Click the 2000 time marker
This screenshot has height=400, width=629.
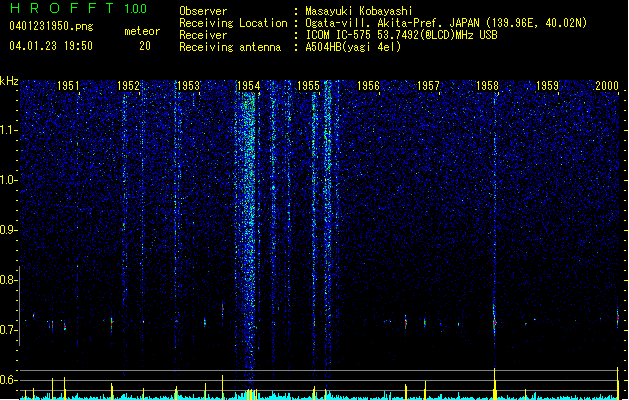[x=607, y=86]
